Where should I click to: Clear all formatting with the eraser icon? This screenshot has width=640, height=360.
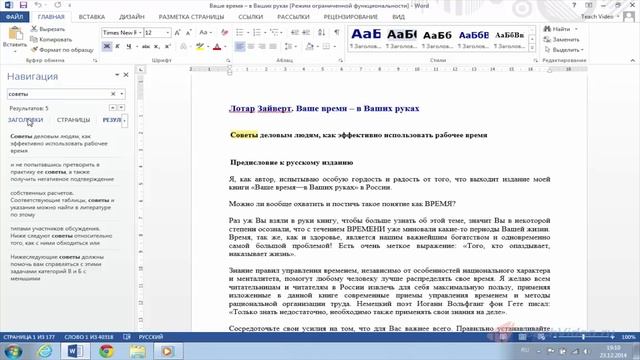224,33
